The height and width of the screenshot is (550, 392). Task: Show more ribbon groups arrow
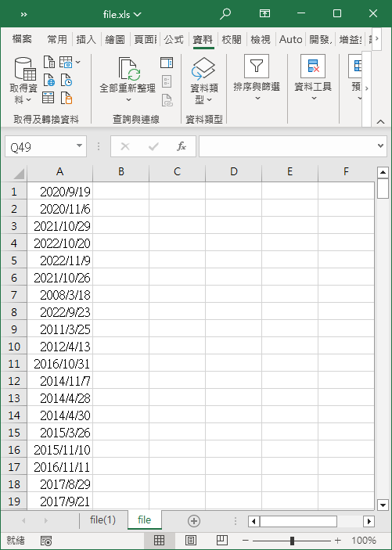coord(366,88)
